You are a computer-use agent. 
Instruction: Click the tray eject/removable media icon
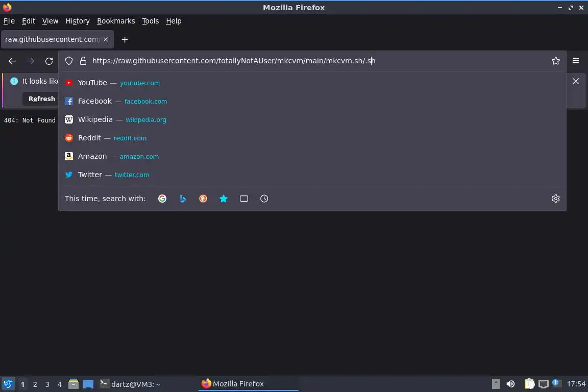[x=496, y=384]
